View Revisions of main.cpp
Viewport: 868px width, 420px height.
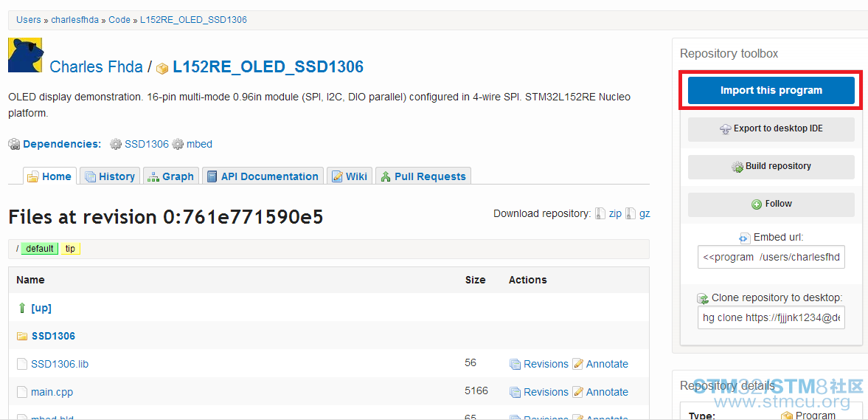pyautogui.click(x=546, y=392)
